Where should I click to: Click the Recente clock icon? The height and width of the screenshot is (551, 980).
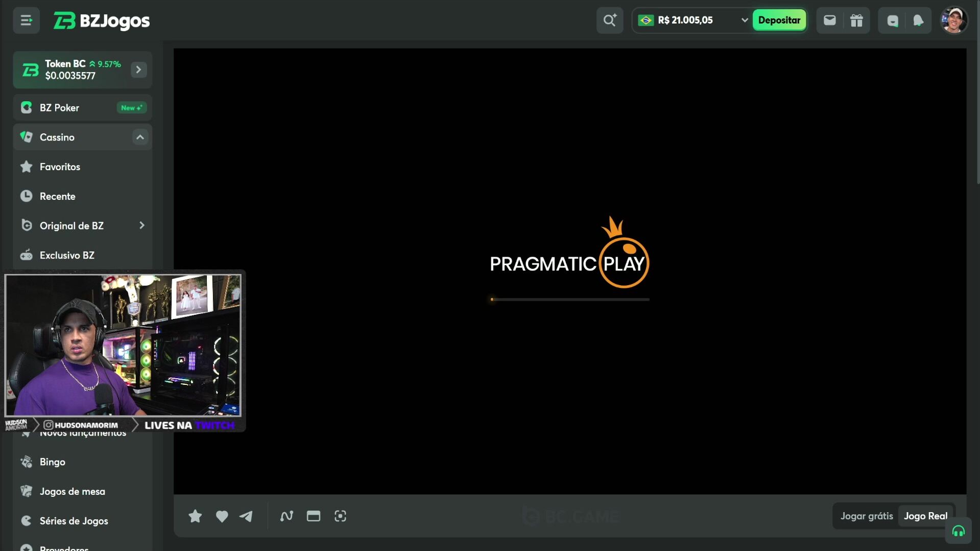tap(27, 196)
